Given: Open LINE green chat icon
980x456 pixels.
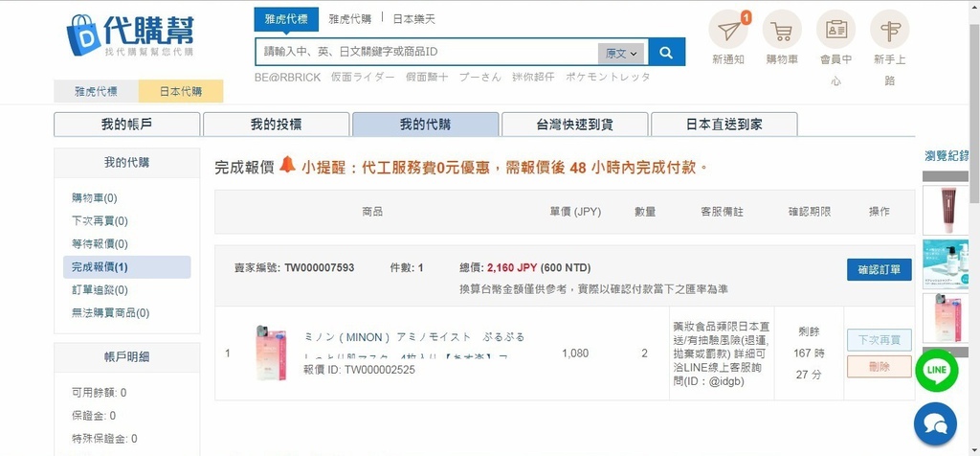Looking at the screenshot, I should coord(936,370).
